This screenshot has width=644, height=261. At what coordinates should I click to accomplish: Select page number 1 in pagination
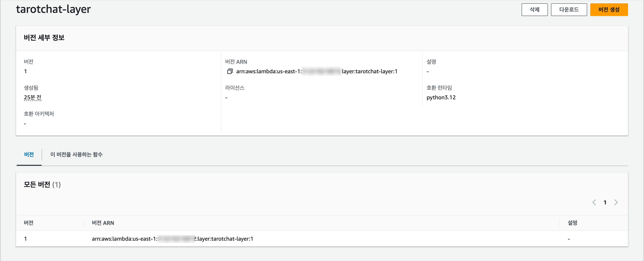click(x=605, y=202)
